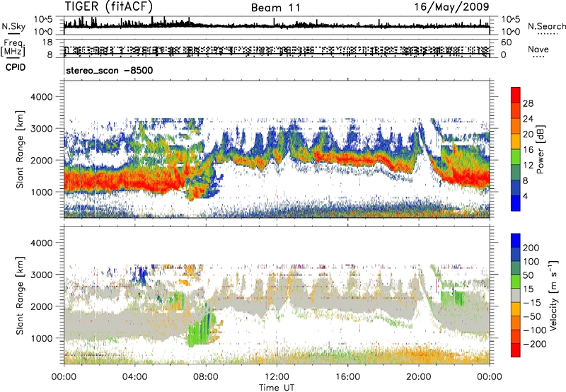The height and width of the screenshot is (392, 566).
Task: Click the blue velocity patch near 04:30
Action: coord(141,277)
